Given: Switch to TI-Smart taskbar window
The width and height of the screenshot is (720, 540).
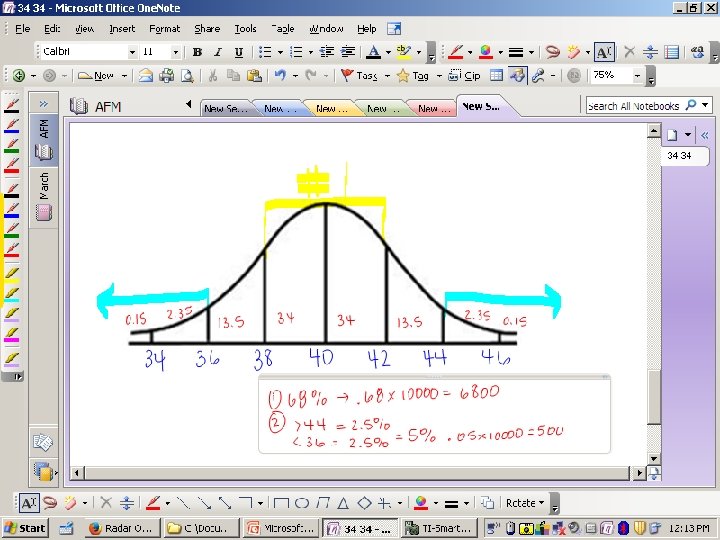Looking at the screenshot, I should [439, 528].
